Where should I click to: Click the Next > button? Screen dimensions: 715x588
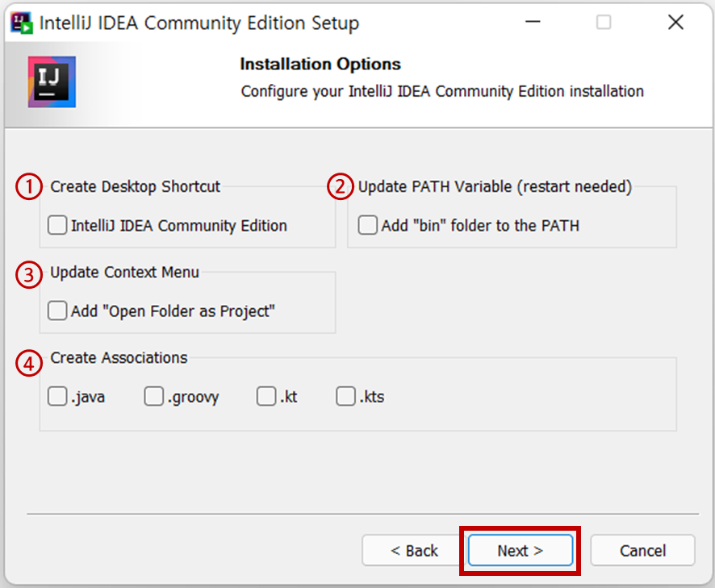[x=521, y=551]
